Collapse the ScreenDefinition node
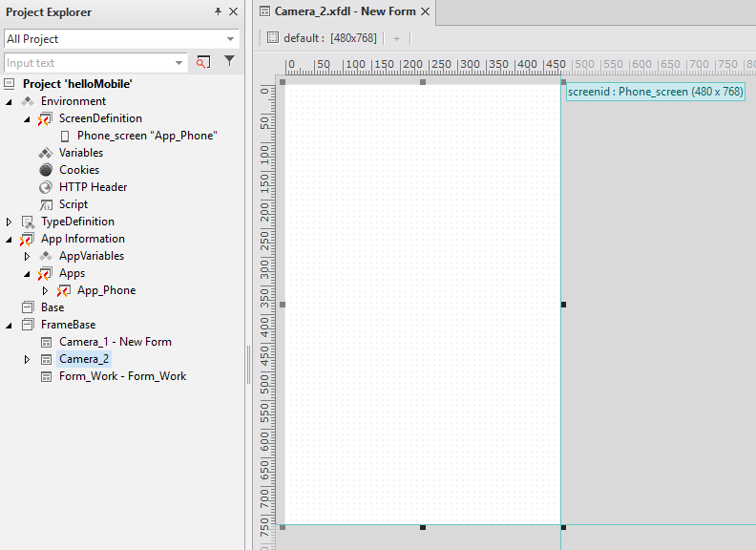Screen dimensions: 756x550 pyautogui.click(x=27, y=119)
